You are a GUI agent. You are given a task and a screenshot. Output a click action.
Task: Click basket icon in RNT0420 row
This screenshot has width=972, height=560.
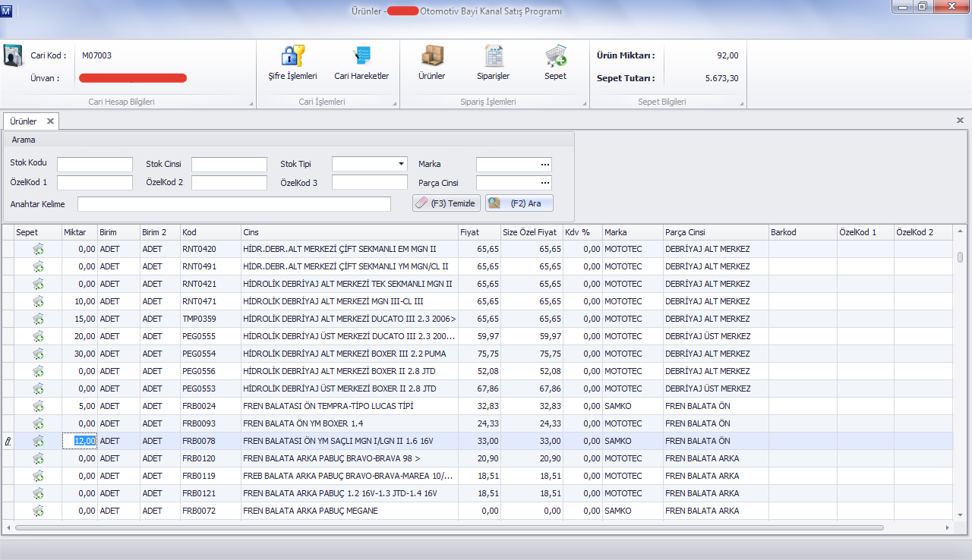[38, 249]
